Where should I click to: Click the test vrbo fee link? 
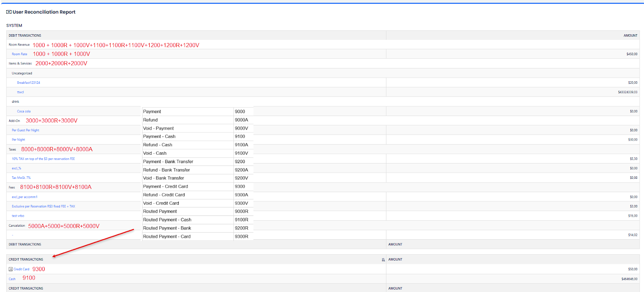[18, 216]
